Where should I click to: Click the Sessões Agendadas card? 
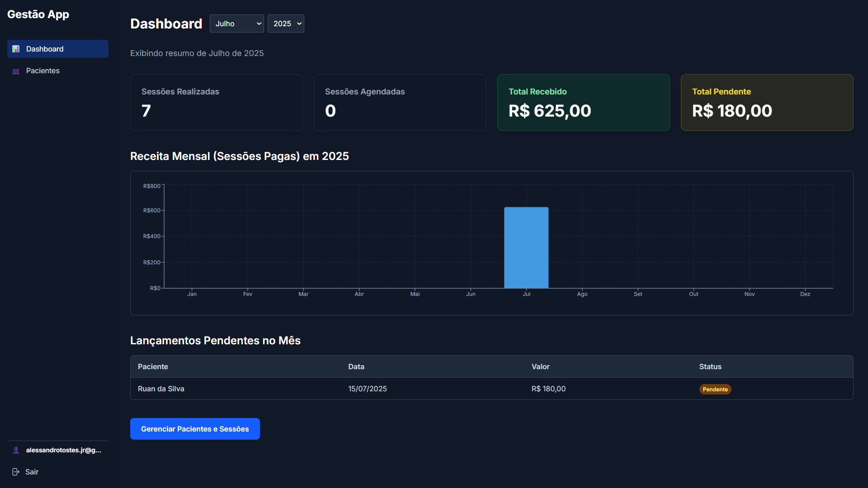point(400,103)
